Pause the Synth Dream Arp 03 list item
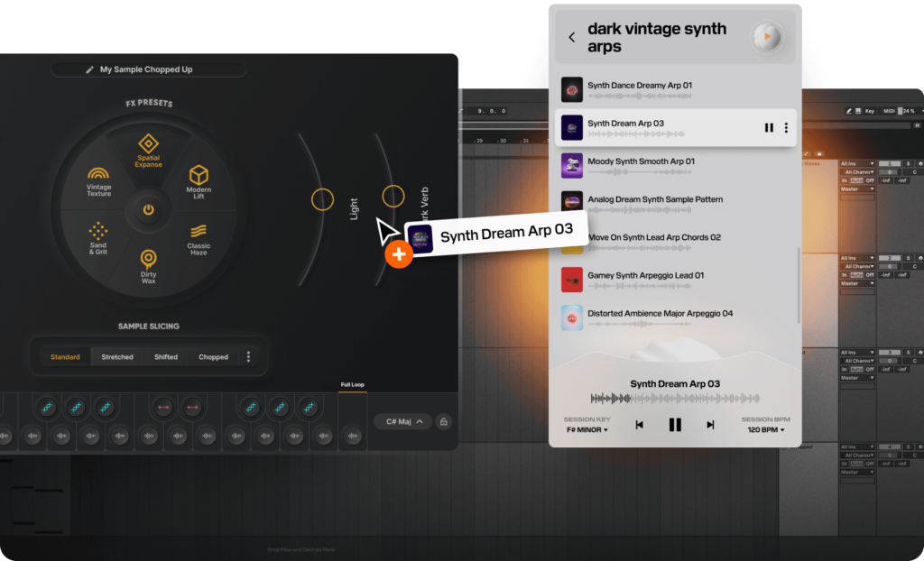Screen dimensions: 924x561 (x=769, y=128)
